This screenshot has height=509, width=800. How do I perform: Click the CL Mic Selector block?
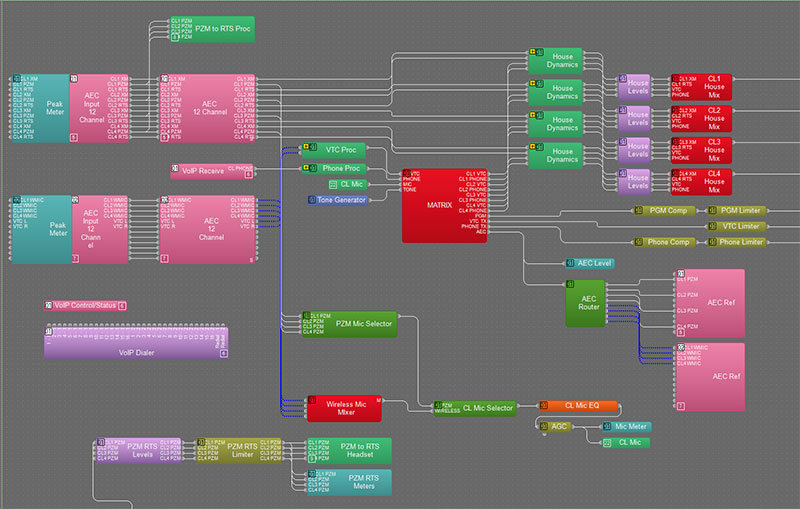coord(487,408)
